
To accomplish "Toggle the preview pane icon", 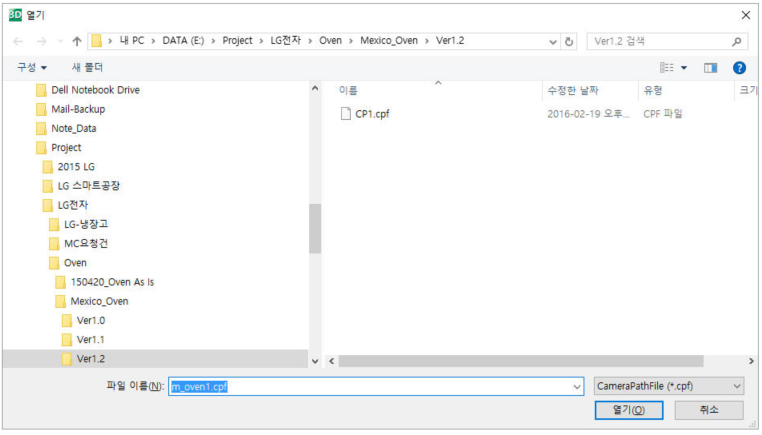I will click(x=710, y=67).
